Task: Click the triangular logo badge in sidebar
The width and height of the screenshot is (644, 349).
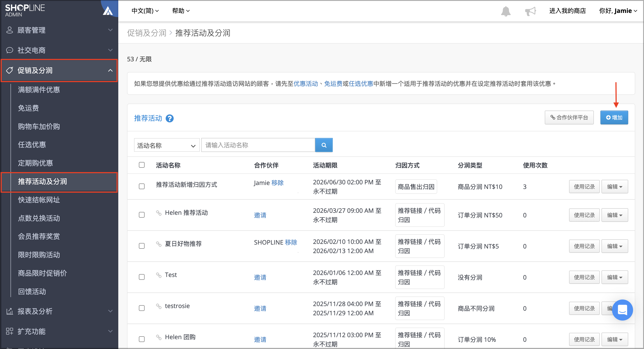Action: click(108, 11)
